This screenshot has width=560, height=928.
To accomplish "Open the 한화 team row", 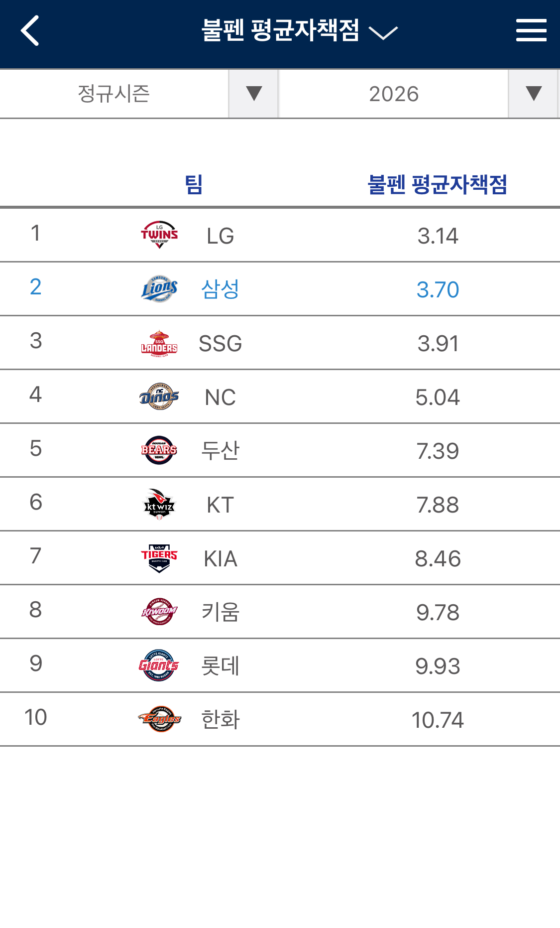I will click(x=280, y=719).
